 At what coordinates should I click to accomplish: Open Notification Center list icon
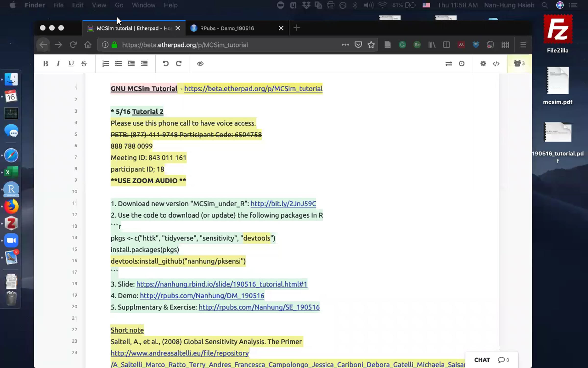(x=573, y=5)
